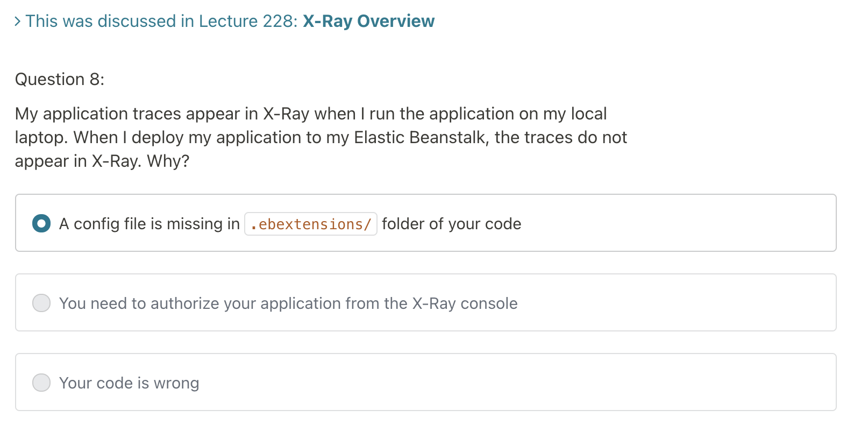Click the 'Your code is wrong' answer text
The width and height of the screenshot is (868, 438).
pyautogui.click(x=129, y=383)
